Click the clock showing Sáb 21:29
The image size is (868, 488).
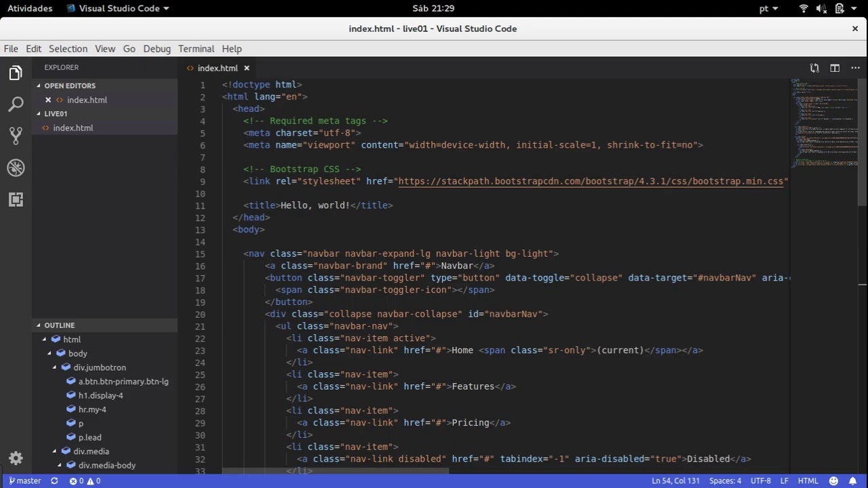pos(433,8)
